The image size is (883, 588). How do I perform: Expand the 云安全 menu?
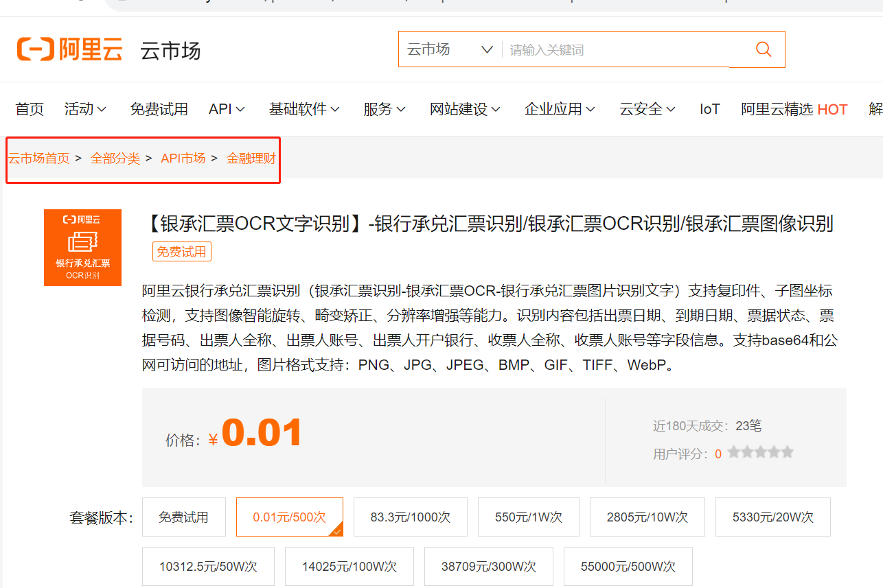click(x=648, y=109)
